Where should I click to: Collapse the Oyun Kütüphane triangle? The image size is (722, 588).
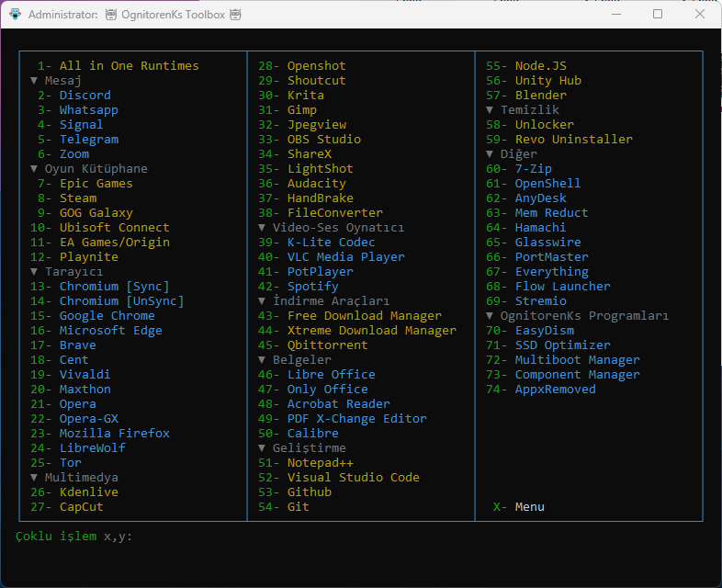[34, 169]
